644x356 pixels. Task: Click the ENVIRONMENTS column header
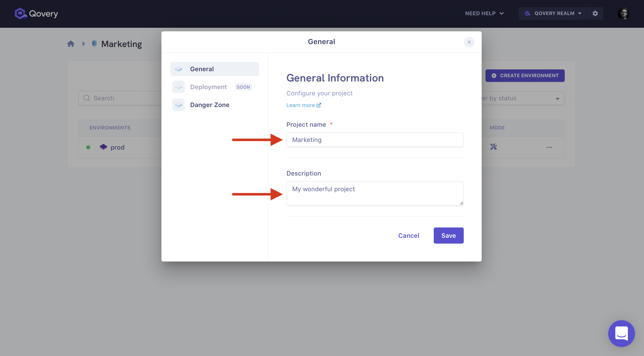point(110,128)
